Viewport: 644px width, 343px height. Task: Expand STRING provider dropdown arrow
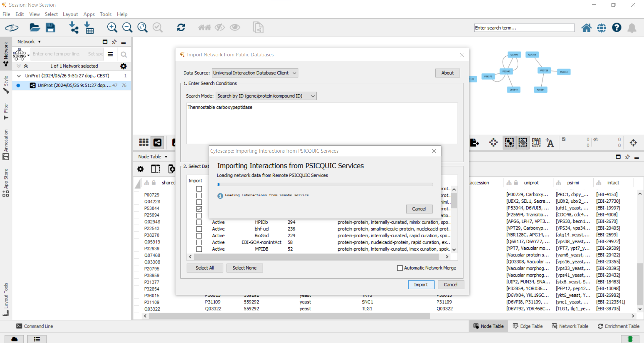[29, 55]
